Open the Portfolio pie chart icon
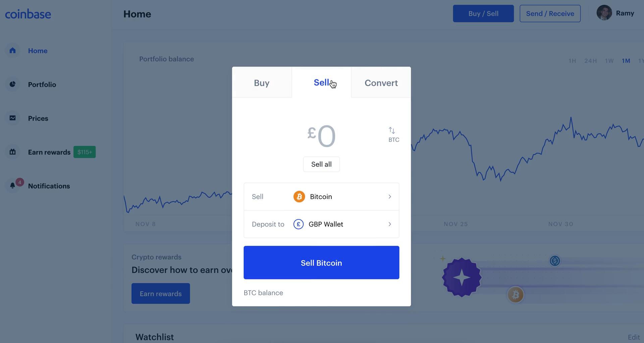This screenshot has height=343, width=644. [12, 84]
